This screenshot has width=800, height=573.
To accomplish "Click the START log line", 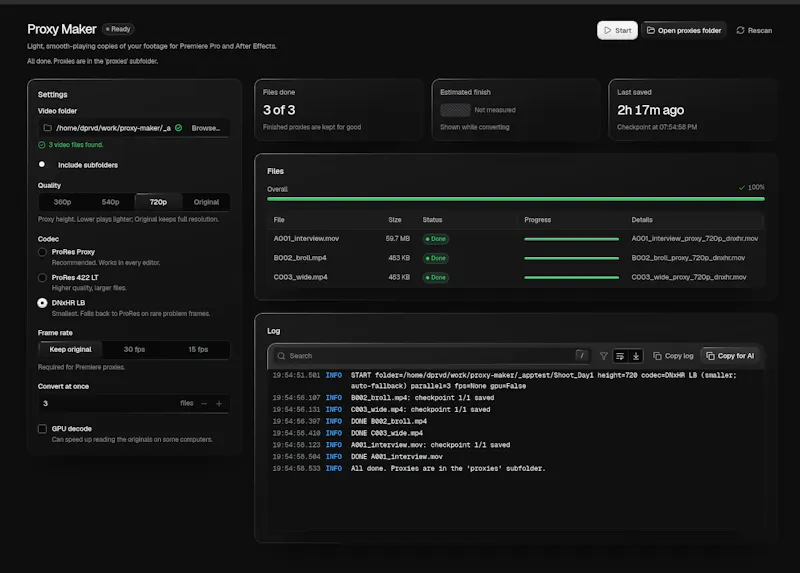I will tap(515, 381).
